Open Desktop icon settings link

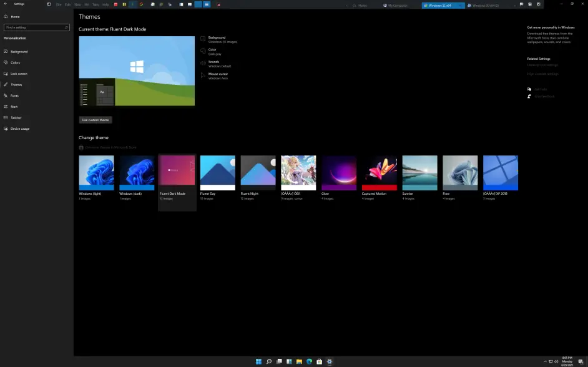coord(542,66)
